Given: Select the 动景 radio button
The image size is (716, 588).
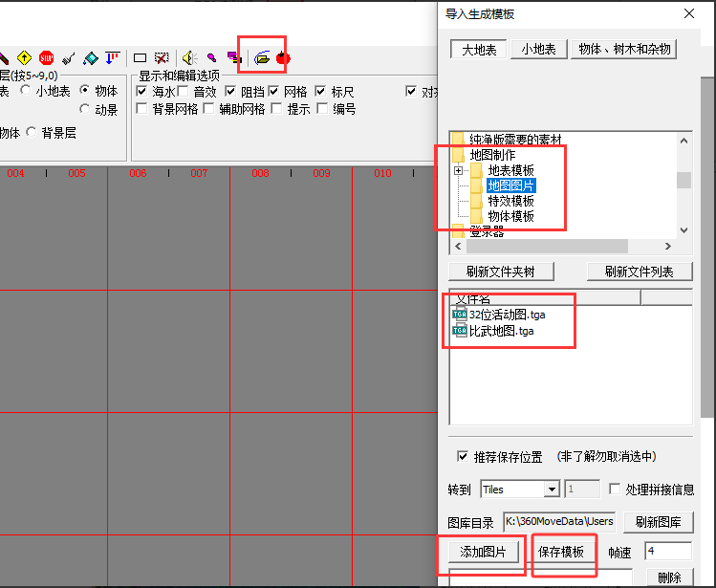Looking at the screenshot, I should (84, 109).
